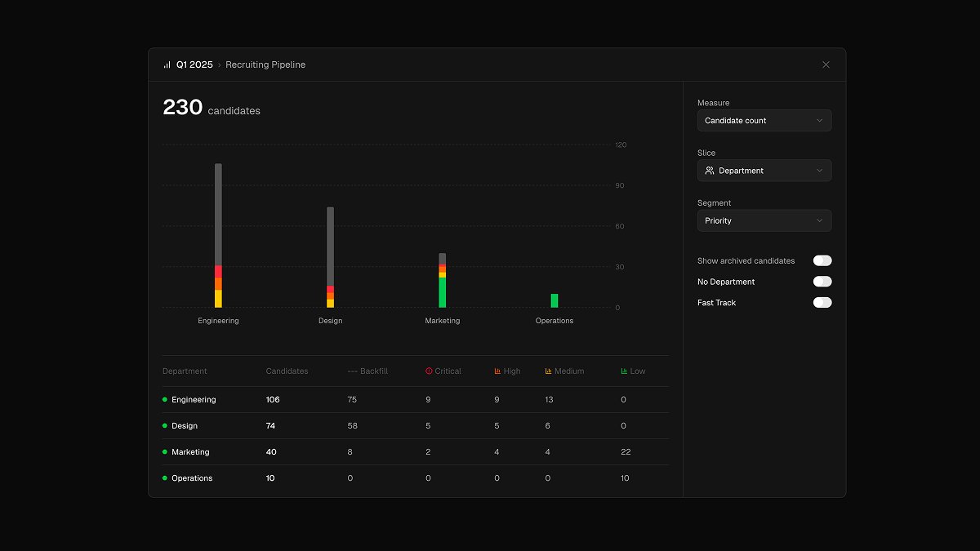
Task: Sort by Medium column header
Action: [564, 371]
